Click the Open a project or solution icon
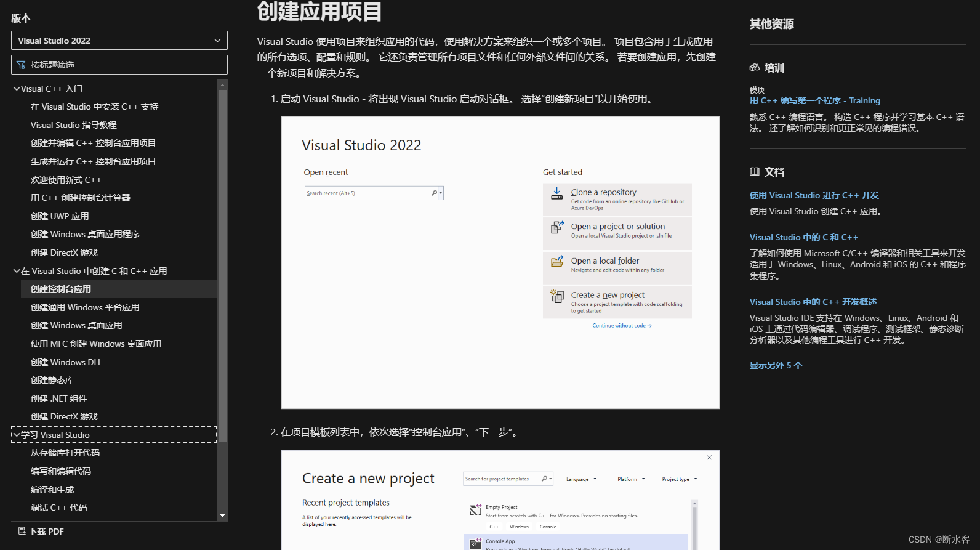980x550 pixels. click(x=556, y=228)
